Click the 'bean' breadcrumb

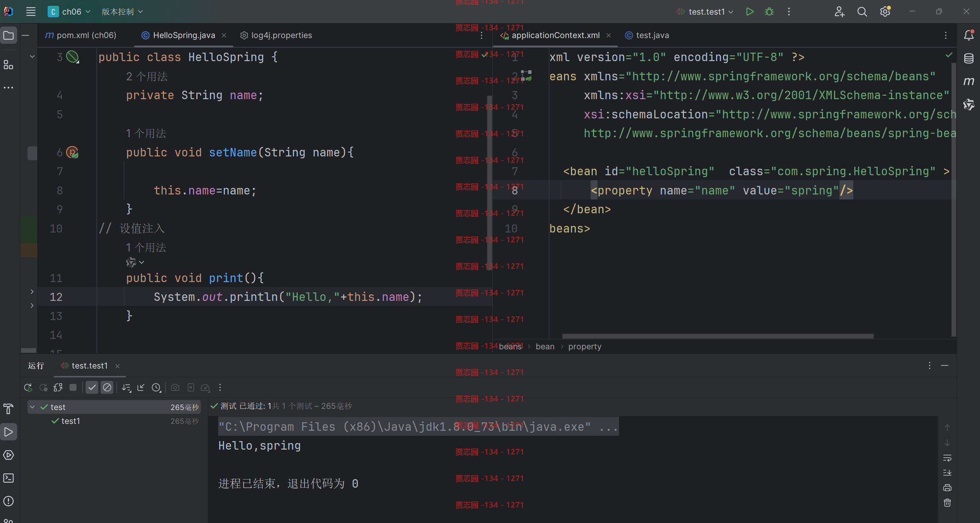[545, 347]
